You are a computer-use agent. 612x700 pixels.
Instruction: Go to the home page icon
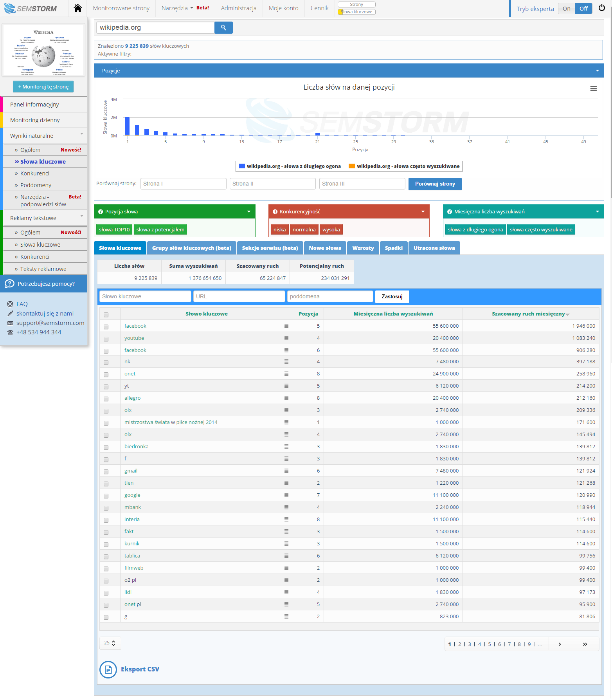pyautogui.click(x=78, y=8)
